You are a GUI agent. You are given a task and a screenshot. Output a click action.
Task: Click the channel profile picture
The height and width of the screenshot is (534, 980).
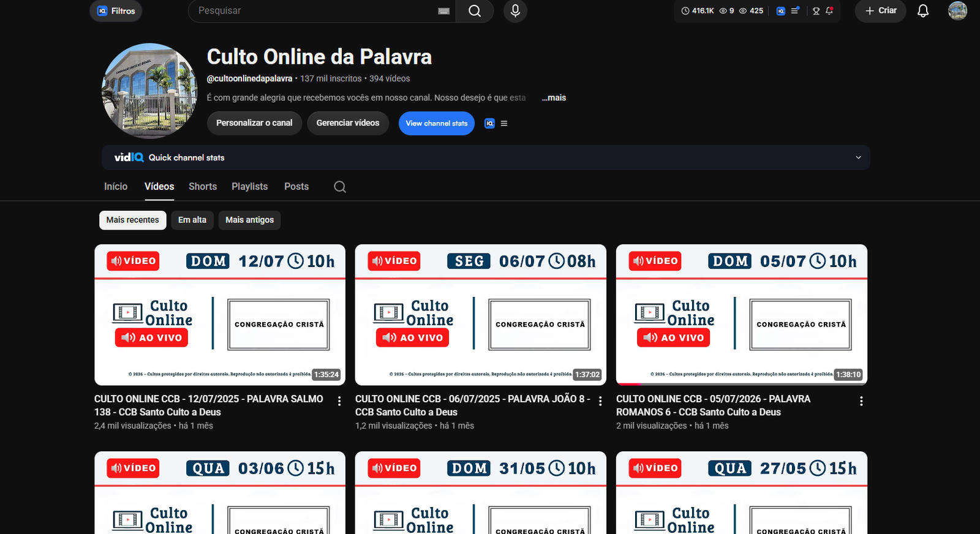(149, 91)
